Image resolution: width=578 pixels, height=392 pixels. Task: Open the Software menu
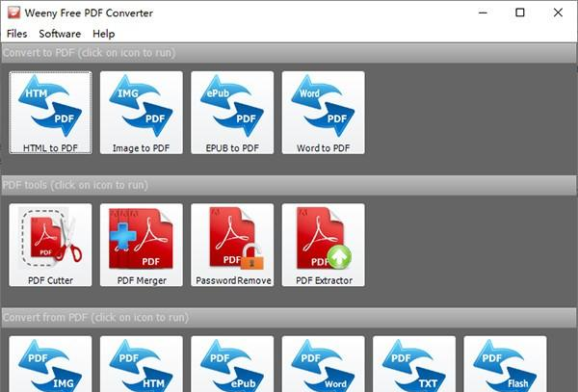[x=60, y=34]
